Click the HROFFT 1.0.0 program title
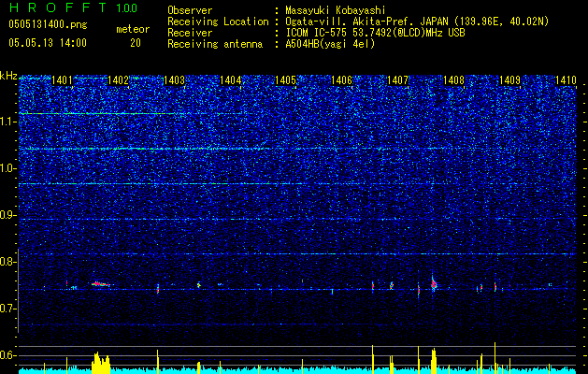Image resolution: width=588 pixels, height=374 pixels. click(73, 7)
